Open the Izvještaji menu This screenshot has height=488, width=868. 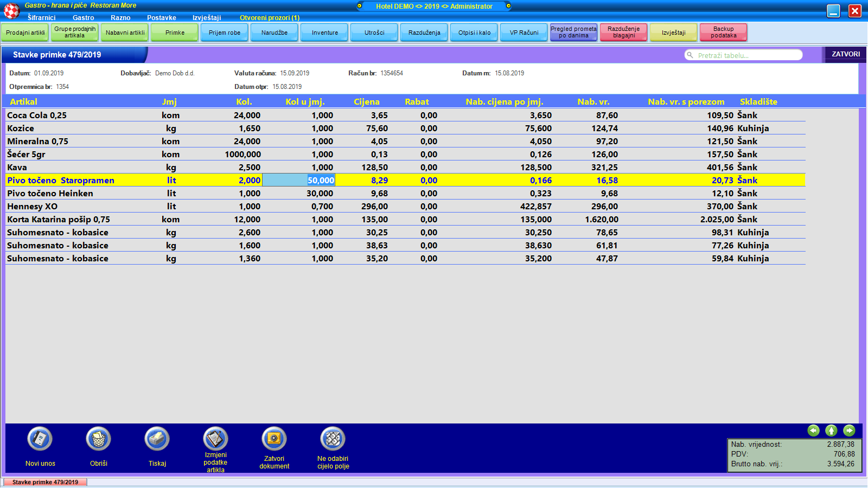[207, 18]
